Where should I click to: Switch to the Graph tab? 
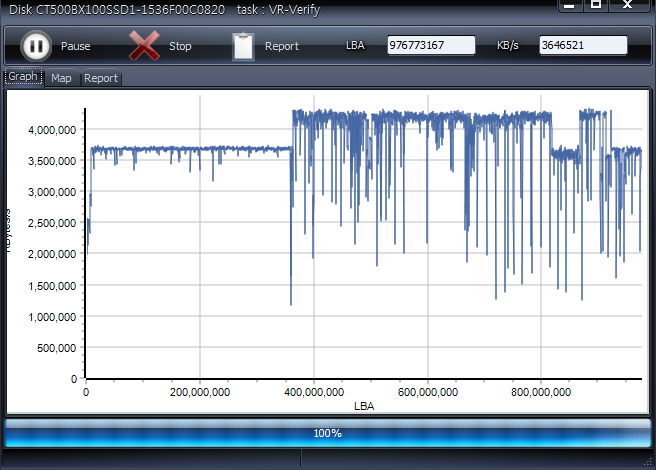tap(23, 77)
